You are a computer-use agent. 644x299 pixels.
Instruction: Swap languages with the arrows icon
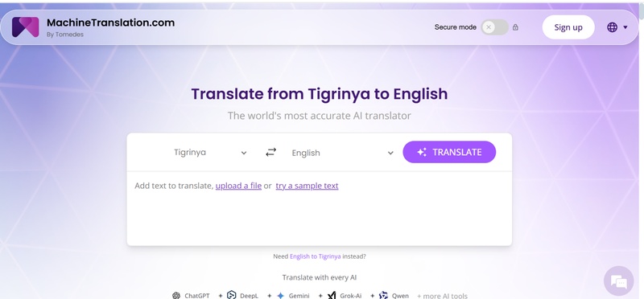(270, 153)
